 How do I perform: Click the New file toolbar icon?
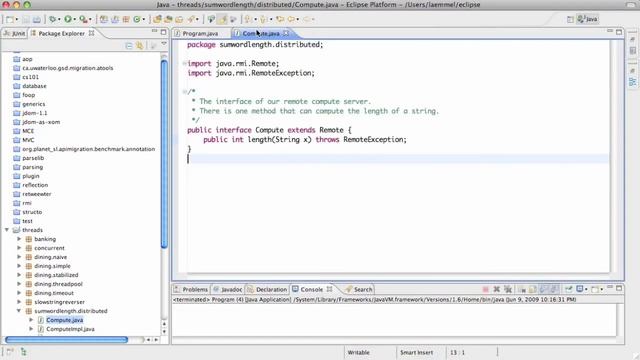click(9, 19)
